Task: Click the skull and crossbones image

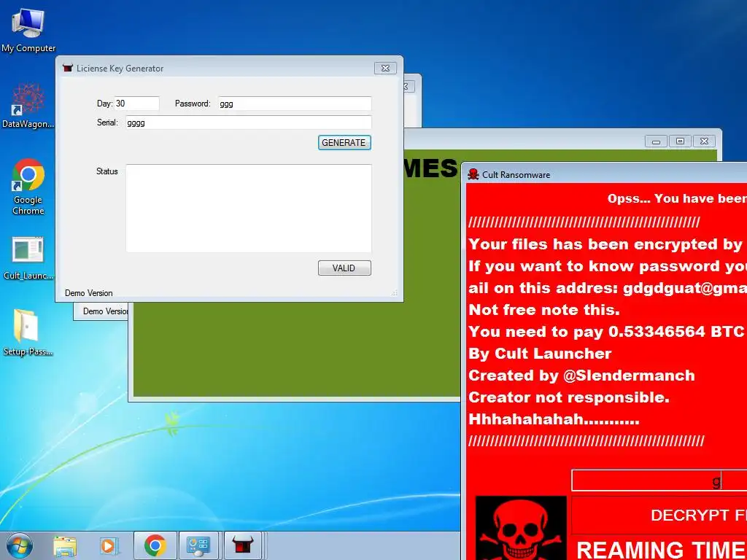Action: coord(521,528)
